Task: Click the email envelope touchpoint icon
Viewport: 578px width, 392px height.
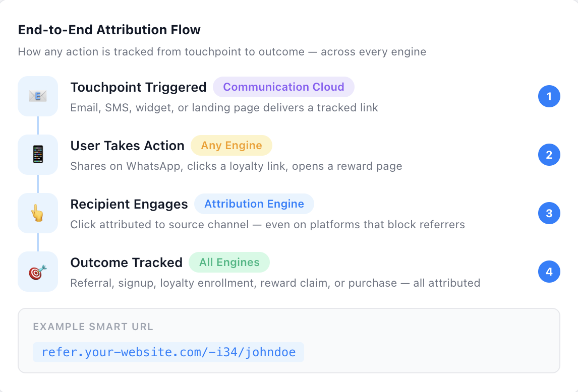Action: (x=38, y=96)
